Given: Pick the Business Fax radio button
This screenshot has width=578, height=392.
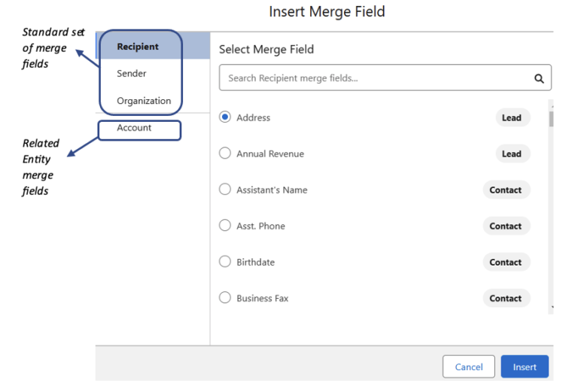Looking at the screenshot, I should [225, 298].
